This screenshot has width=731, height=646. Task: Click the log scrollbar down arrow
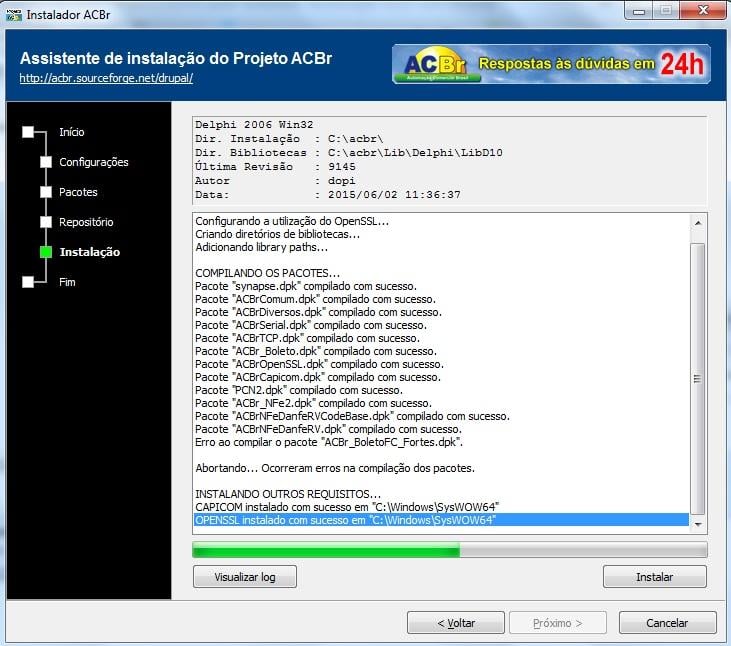[x=698, y=524]
